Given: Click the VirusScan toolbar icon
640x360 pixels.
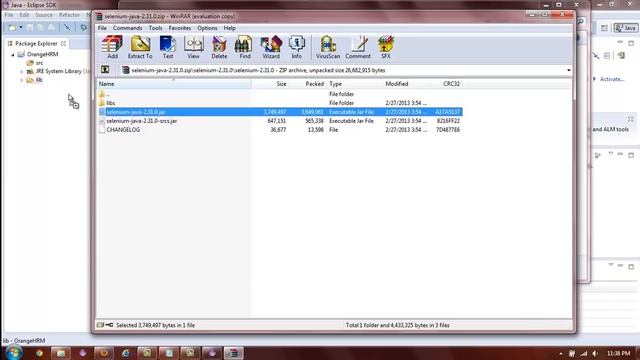Looking at the screenshot, I should tap(328, 47).
